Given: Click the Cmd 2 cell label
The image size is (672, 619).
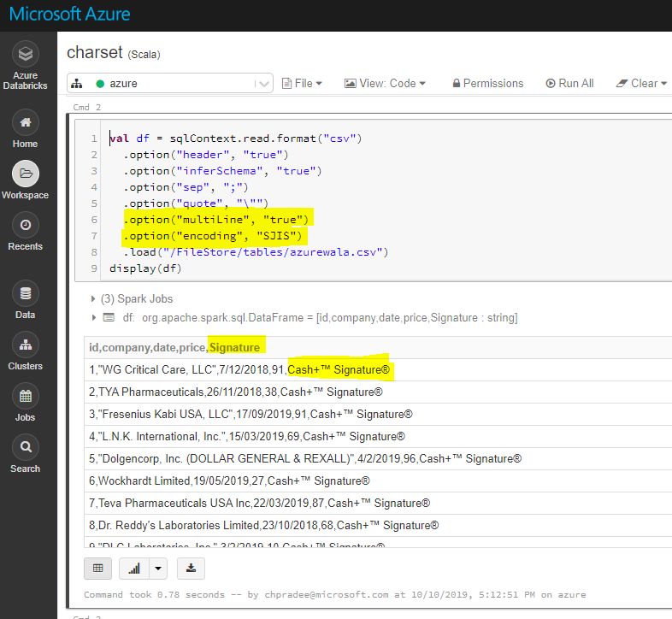Looking at the screenshot, I should click(x=87, y=107).
